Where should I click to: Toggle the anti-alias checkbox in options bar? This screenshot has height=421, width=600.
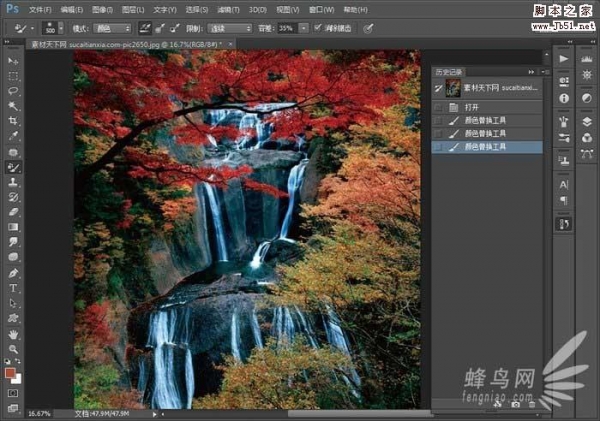(x=317, y=28)
